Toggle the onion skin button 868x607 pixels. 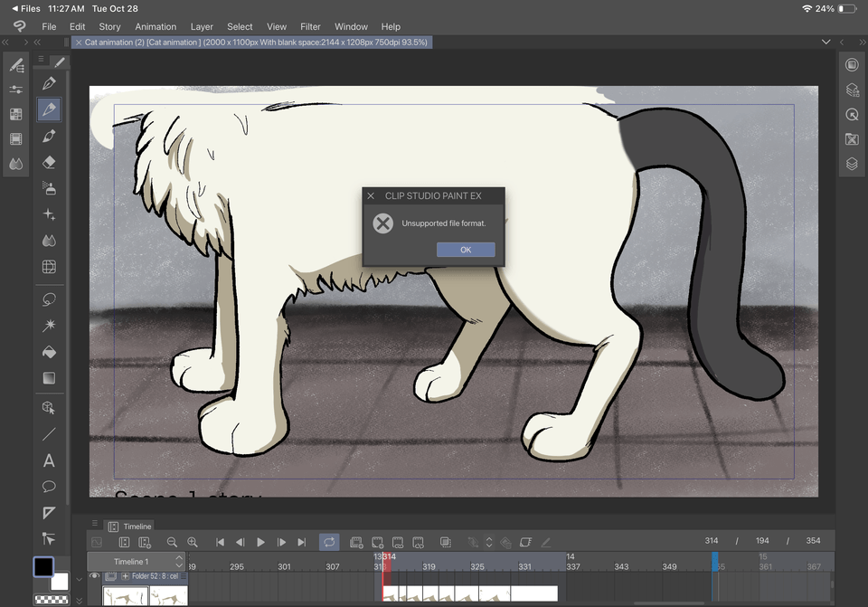(446, 542)
